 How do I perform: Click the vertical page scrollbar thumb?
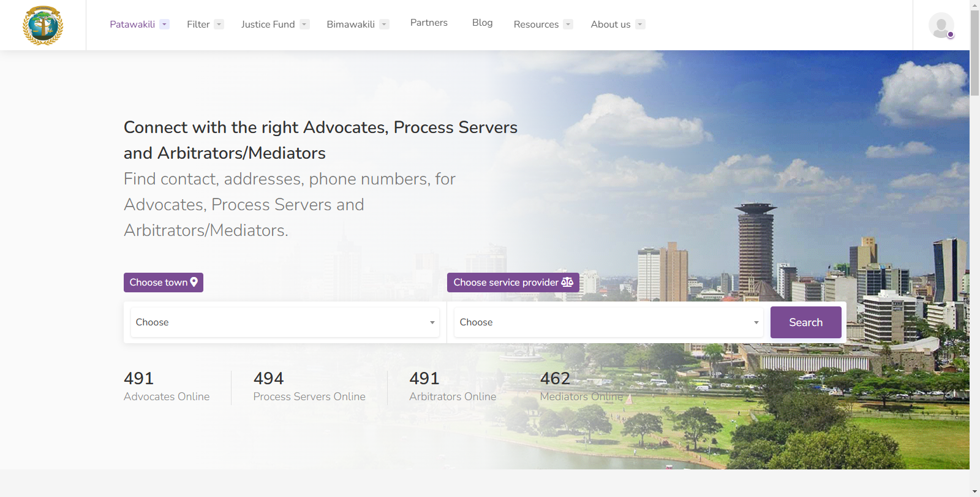[974, 53]
